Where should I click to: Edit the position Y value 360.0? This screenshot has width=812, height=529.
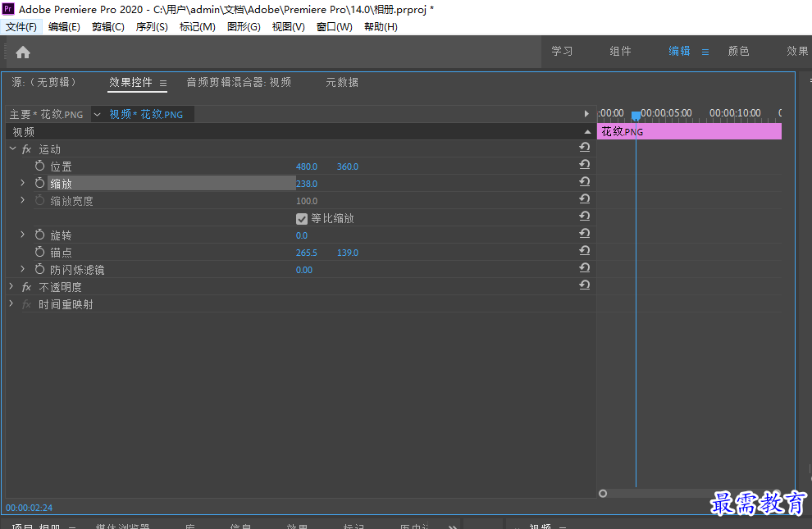(348, 166)
